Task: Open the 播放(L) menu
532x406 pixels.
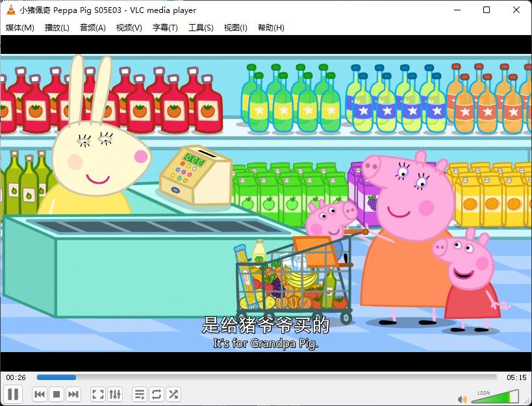Action: [57, 28]
